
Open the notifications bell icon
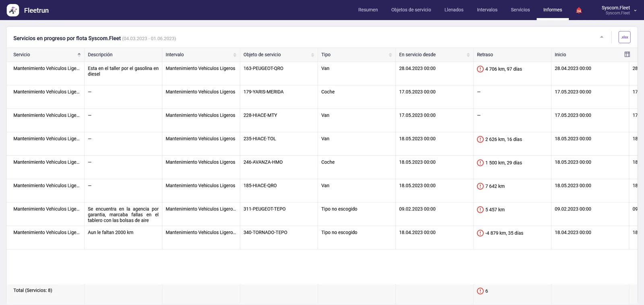click(579, 10)
